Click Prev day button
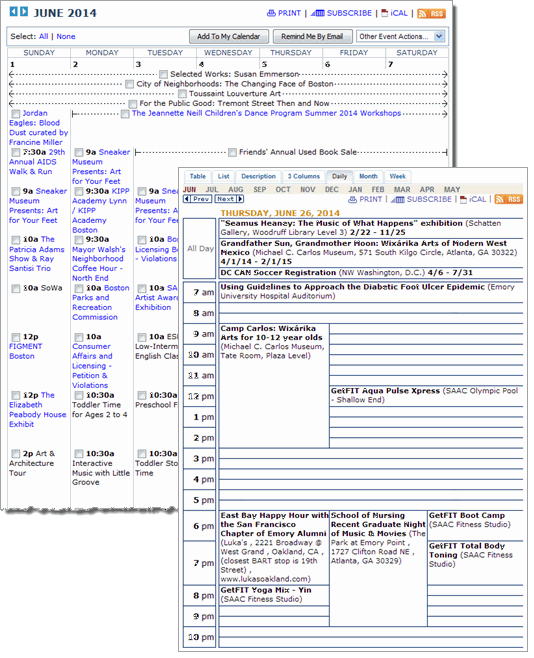The width and height of the screenshot is (534, 658). pos(198,199)
